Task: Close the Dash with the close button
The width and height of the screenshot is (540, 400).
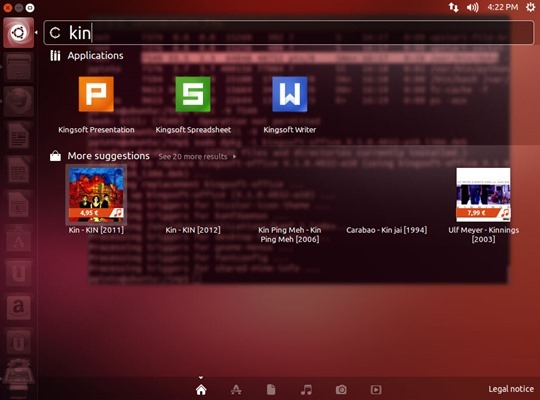Action: click(x=7, y=8)
